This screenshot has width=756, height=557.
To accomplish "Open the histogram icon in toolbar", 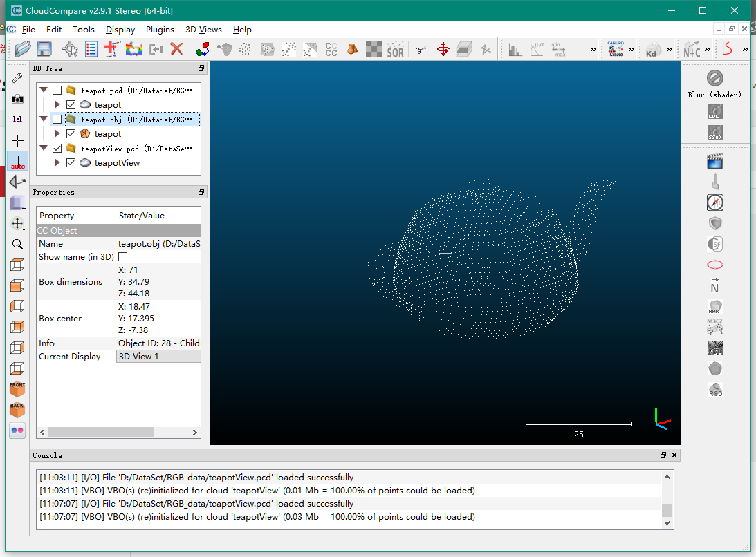I will [x=515, y=49].
